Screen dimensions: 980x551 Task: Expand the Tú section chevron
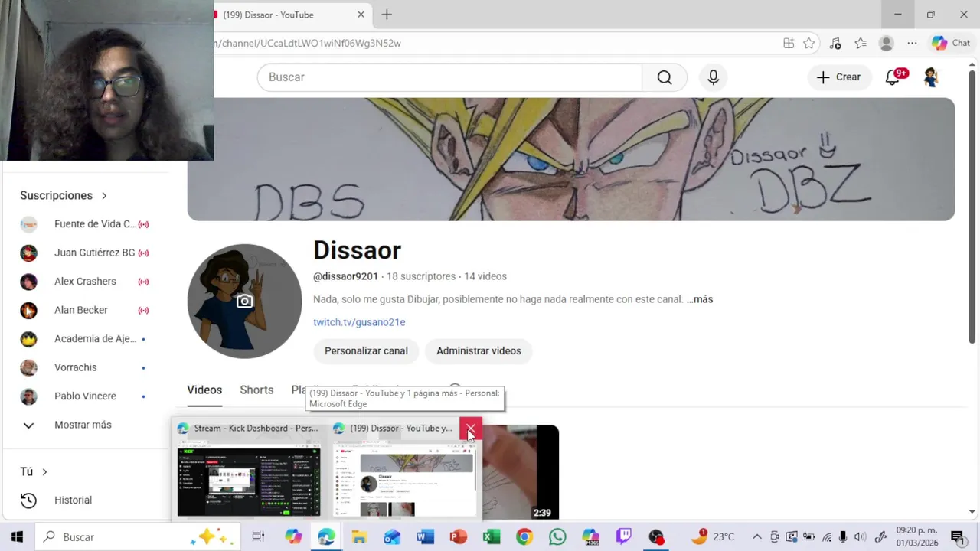point(44,472)
